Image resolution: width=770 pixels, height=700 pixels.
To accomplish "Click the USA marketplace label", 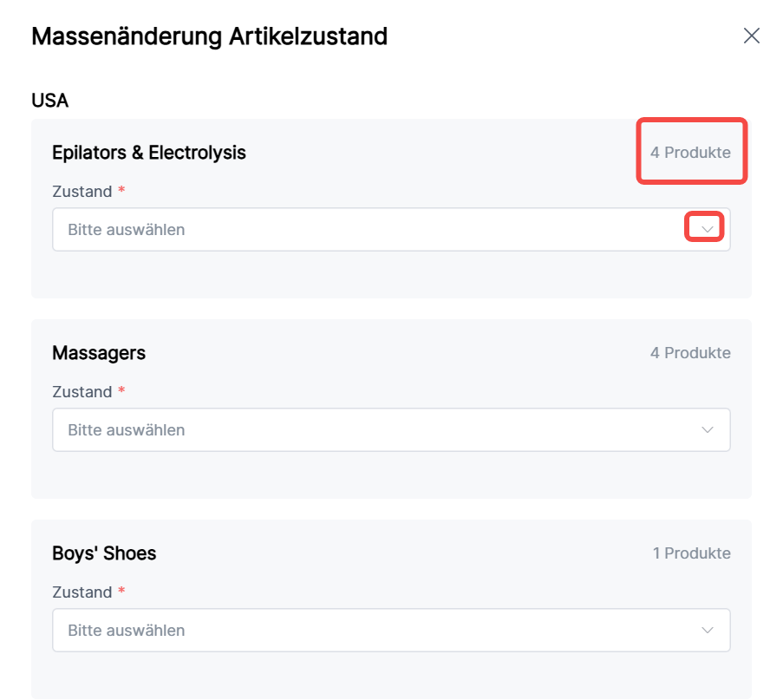I will [x=50, y=101].
